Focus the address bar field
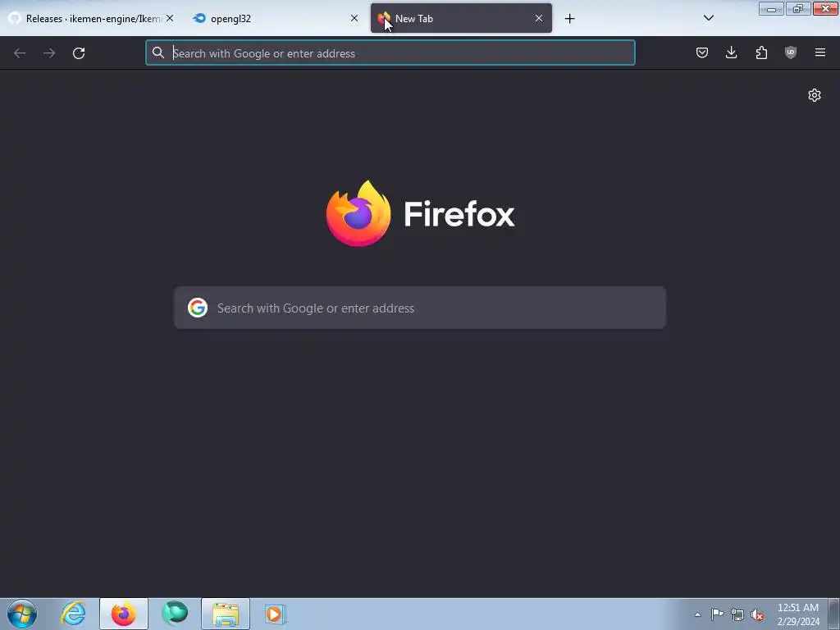Viewport: 840px width, 630px height. 390,52
